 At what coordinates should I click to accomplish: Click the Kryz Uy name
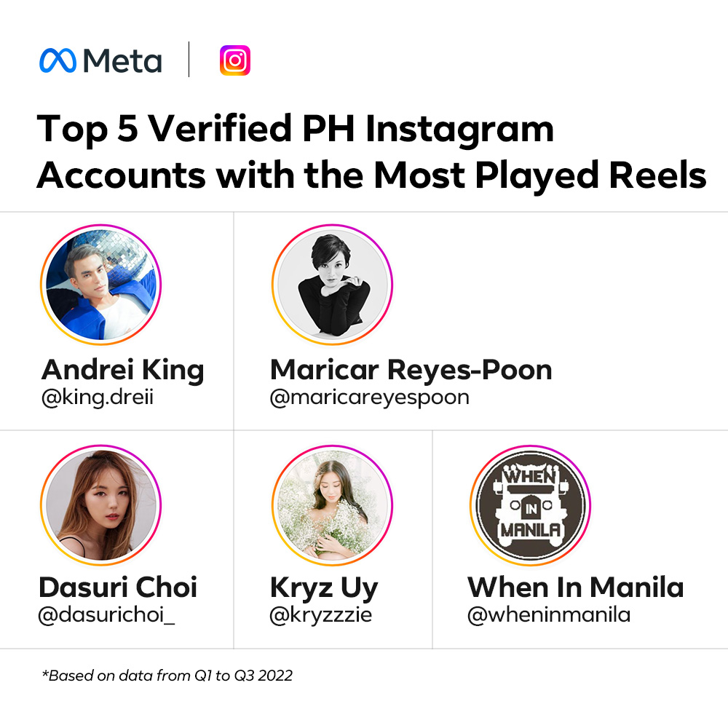324,587
